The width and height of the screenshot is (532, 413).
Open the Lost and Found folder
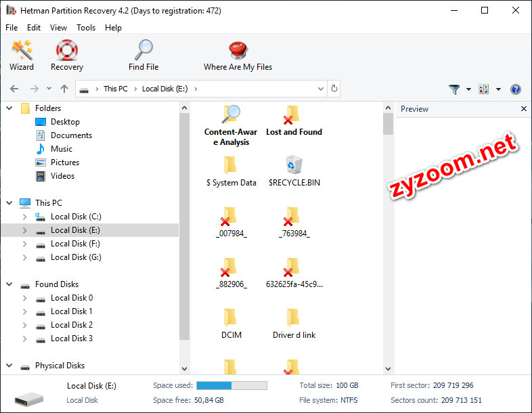click(294, 121)
